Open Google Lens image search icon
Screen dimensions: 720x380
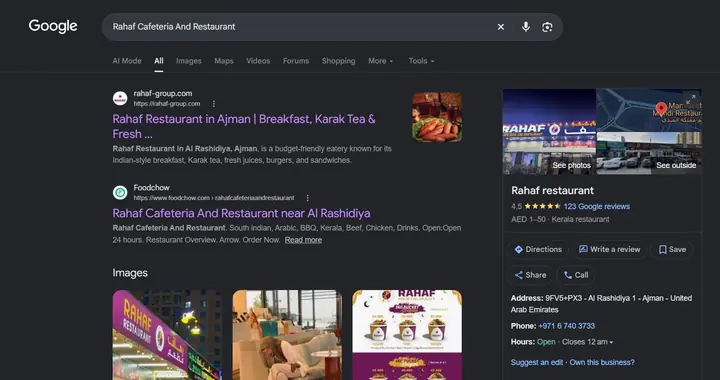547,27
